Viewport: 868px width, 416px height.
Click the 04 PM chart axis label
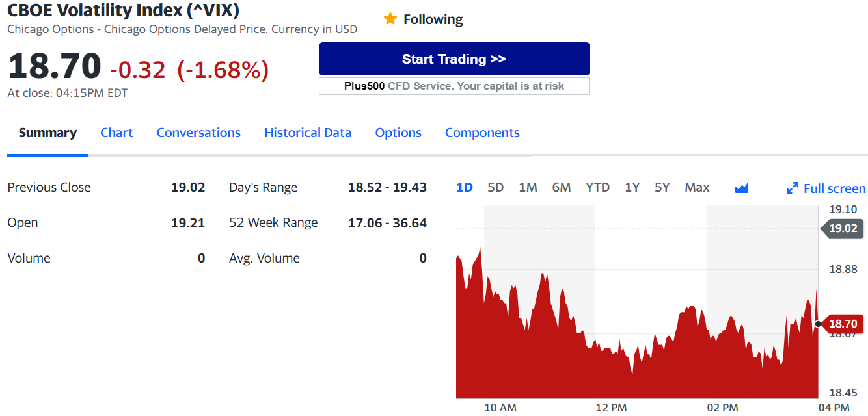coord(834,408)
